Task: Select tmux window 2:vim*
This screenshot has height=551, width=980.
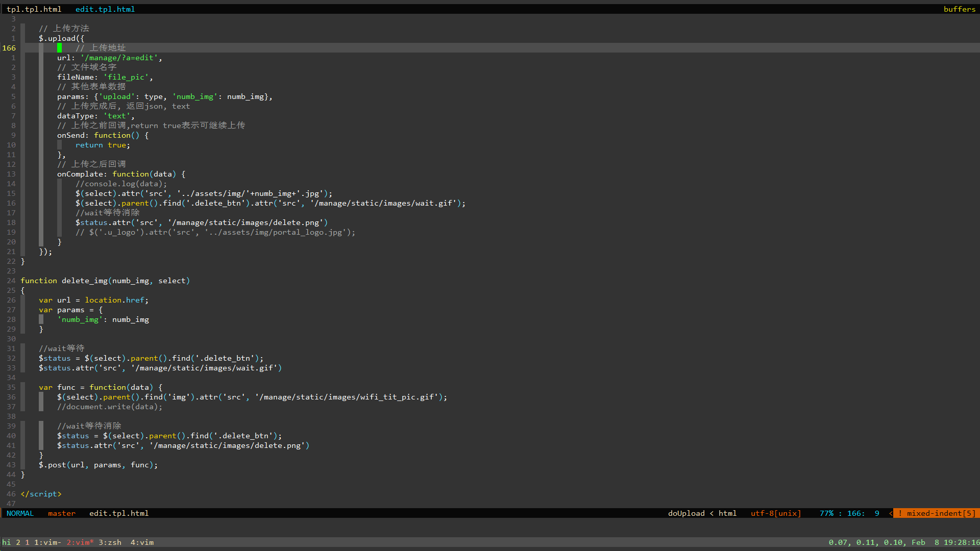Action: pyautogui.click(x=80, y=542)
